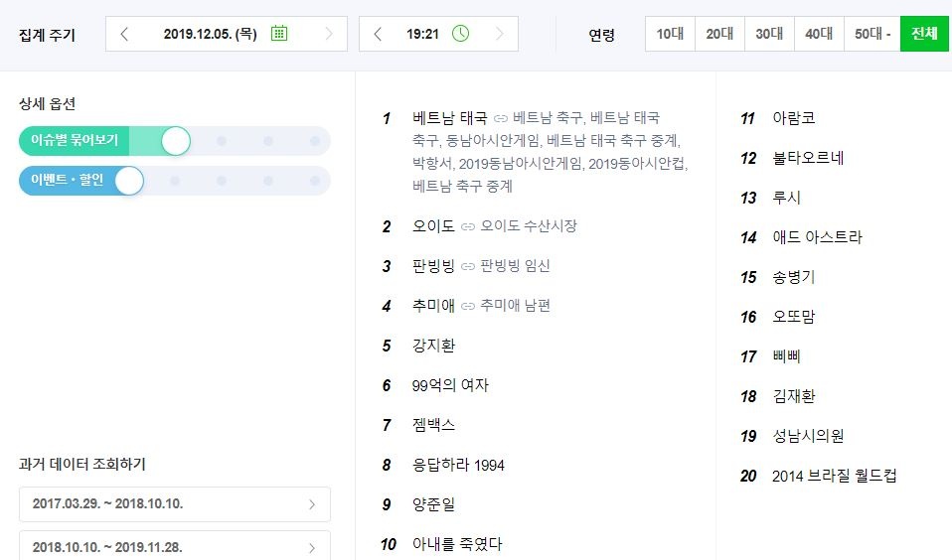Screen dimensions: 952x560
Task: Open the green calendar date picker icon
Action: coord(279,34)
